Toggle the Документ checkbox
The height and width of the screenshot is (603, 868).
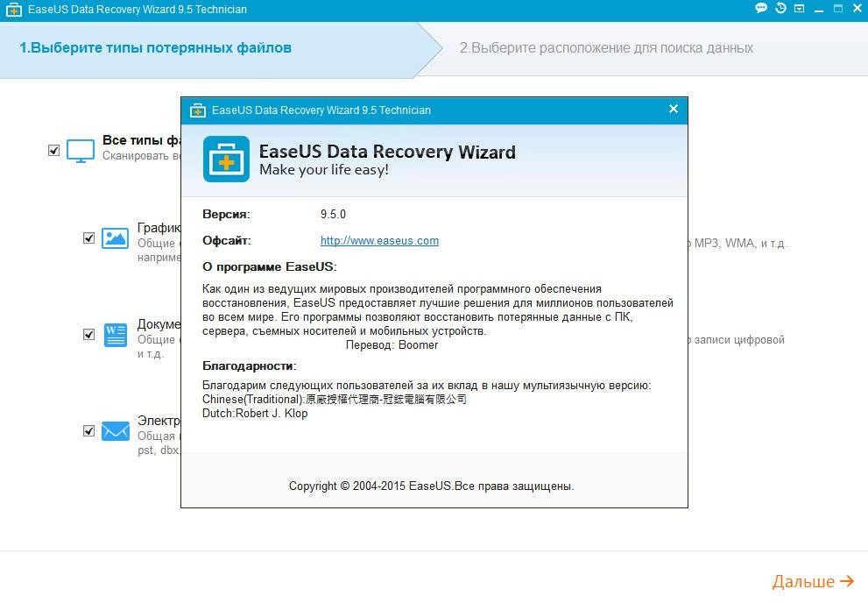pos(88,335)
